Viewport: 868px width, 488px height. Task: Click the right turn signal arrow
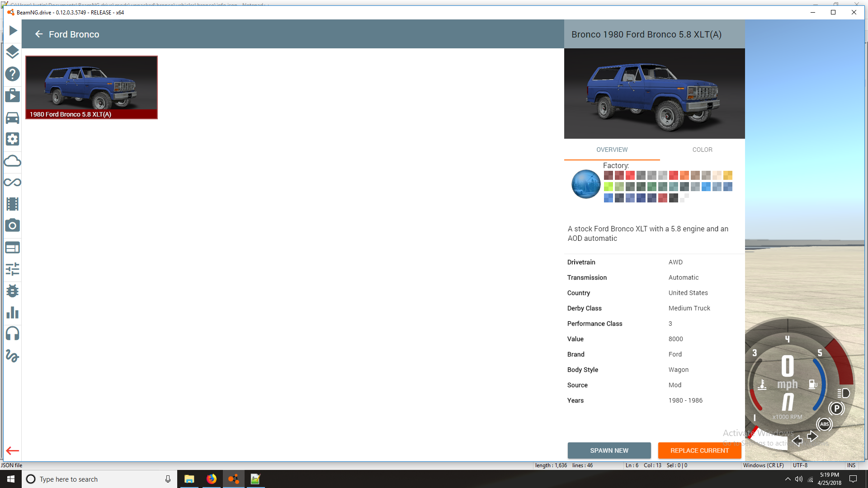(x=812, y=436)
